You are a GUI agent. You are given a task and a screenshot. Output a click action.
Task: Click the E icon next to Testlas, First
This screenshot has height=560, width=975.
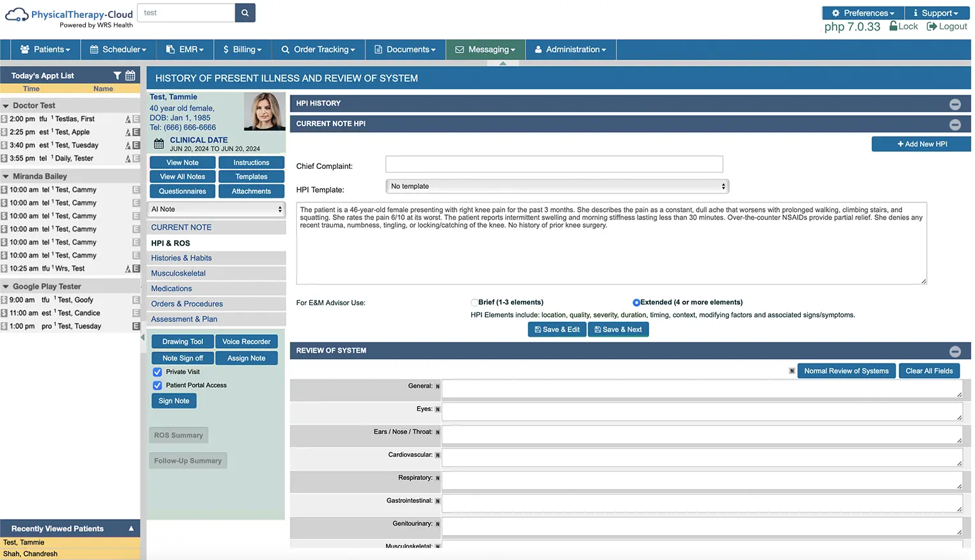[135, 118]
